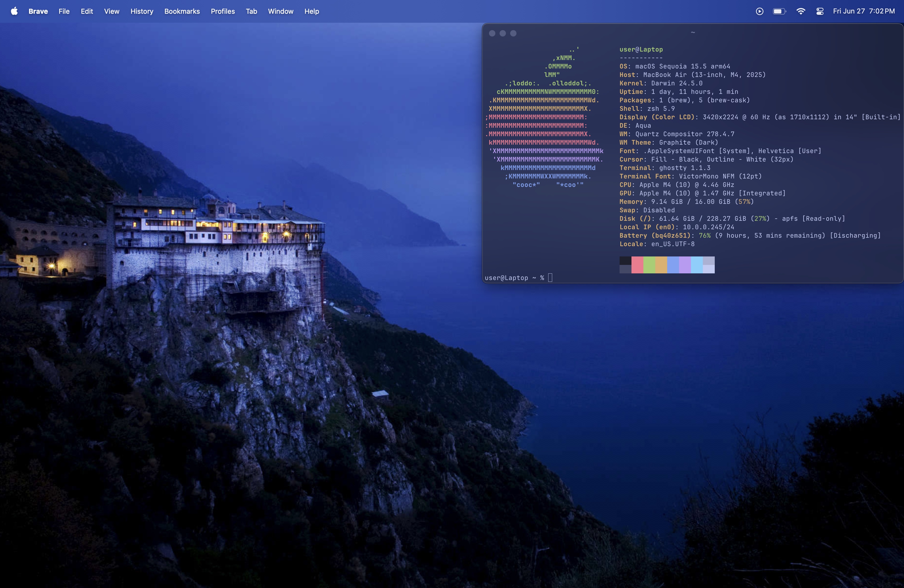
Task: Open the Help menu
Action: click(x=311, y=11)
